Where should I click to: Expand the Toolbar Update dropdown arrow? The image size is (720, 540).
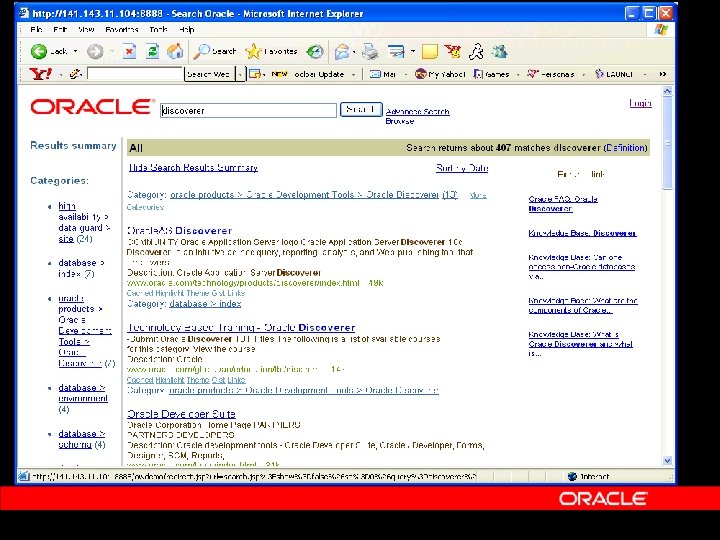pyautogui.click(x=353, y=74)
